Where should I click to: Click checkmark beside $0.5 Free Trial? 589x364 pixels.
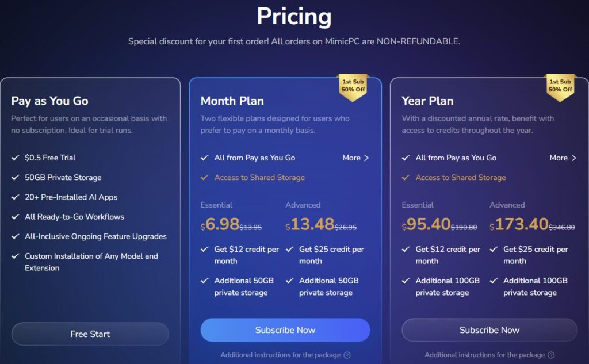pos(15,158)
